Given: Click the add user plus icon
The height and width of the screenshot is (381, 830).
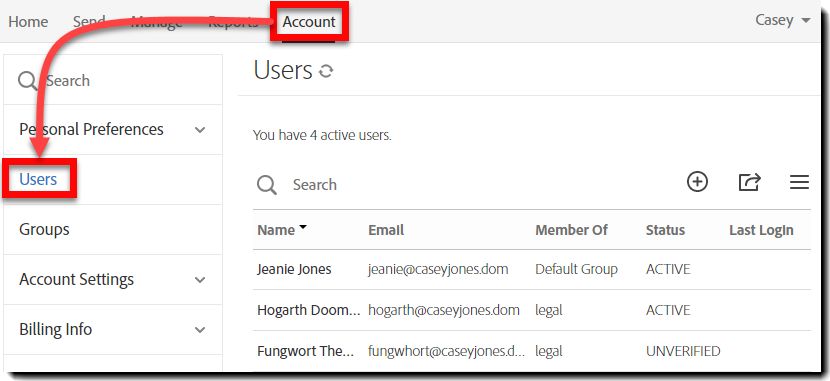Looking at the screenshot, I should click(697, 182).
